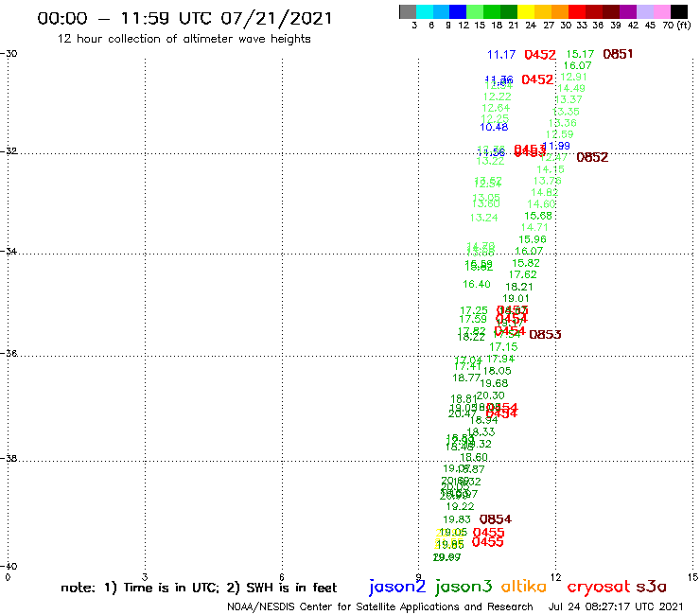
Task: Click the wave height value 15.68
Action: click(x=538, y=216)
